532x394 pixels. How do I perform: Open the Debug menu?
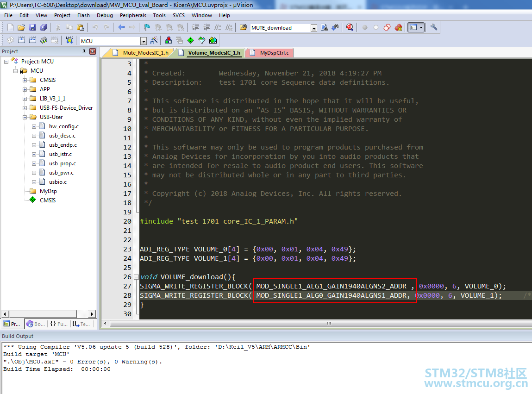point(105,15)
